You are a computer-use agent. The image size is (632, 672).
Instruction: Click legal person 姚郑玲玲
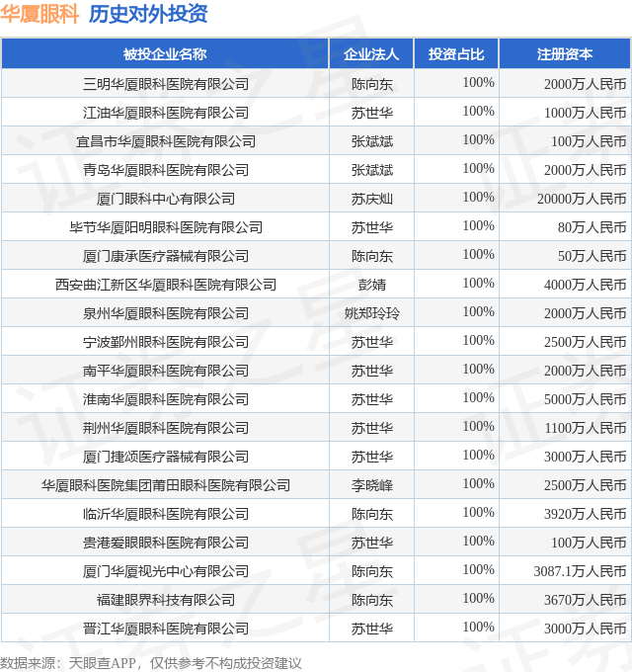coord(371,313)
